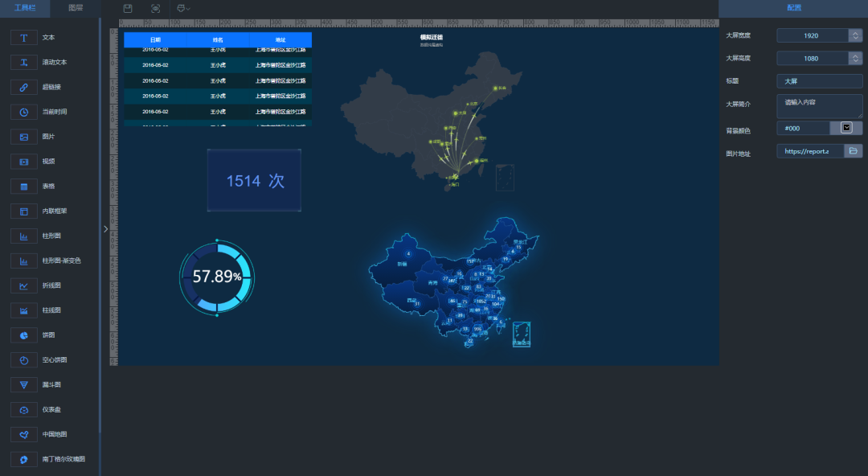The height and width of the screenshot is (476, 868).
Task: Select the 文本 text component icon
Action: point(24,38)
